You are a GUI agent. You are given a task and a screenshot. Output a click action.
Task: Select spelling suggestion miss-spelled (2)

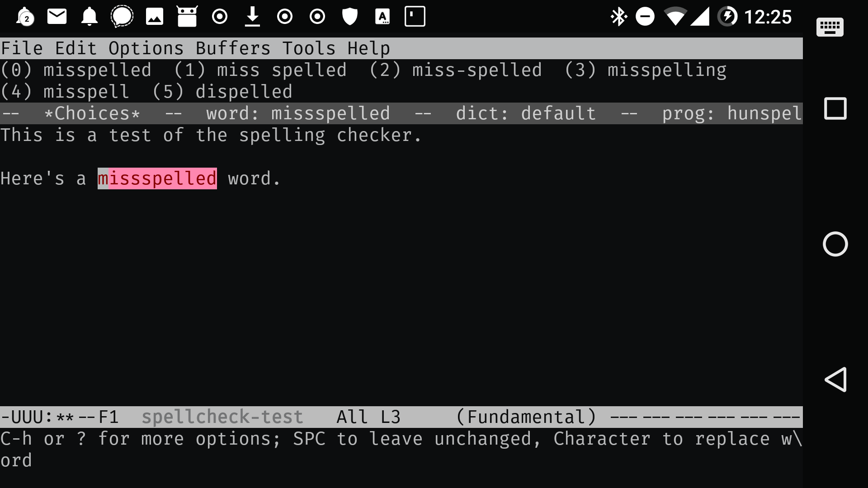477,70
